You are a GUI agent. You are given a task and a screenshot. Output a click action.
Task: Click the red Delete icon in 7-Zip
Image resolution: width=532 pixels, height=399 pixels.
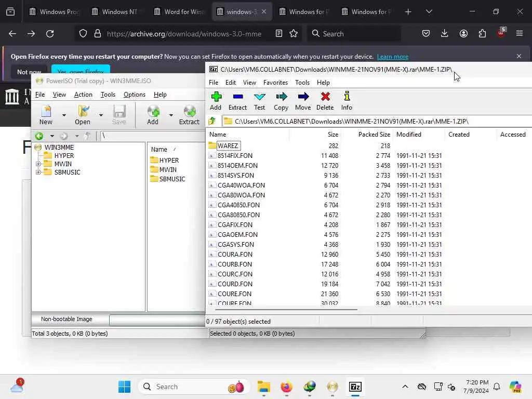325,97
